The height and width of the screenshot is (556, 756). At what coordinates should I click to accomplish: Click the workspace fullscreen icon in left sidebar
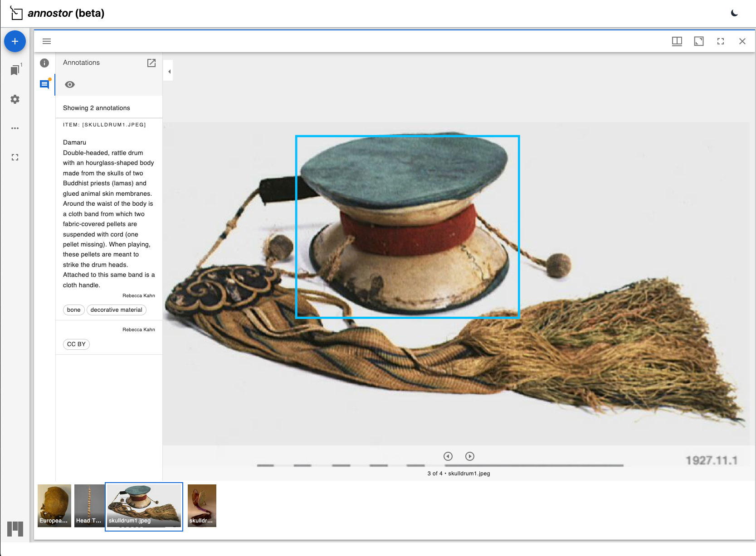point(15,157)
